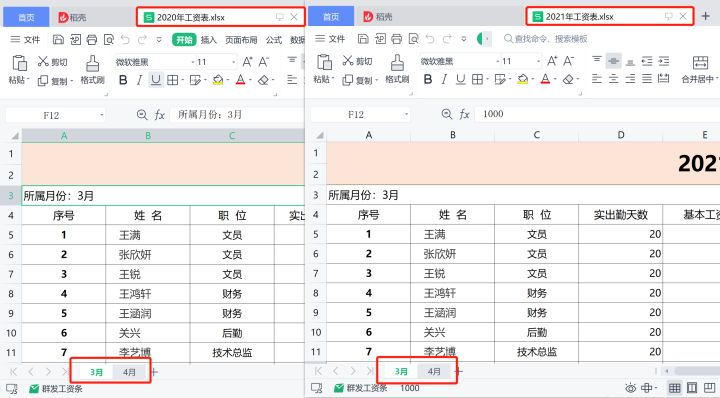Open font size 11 dropdown in 2020年工资表 window
The height and width of the screenshot is (398, 720).
(x=234, y=62)
